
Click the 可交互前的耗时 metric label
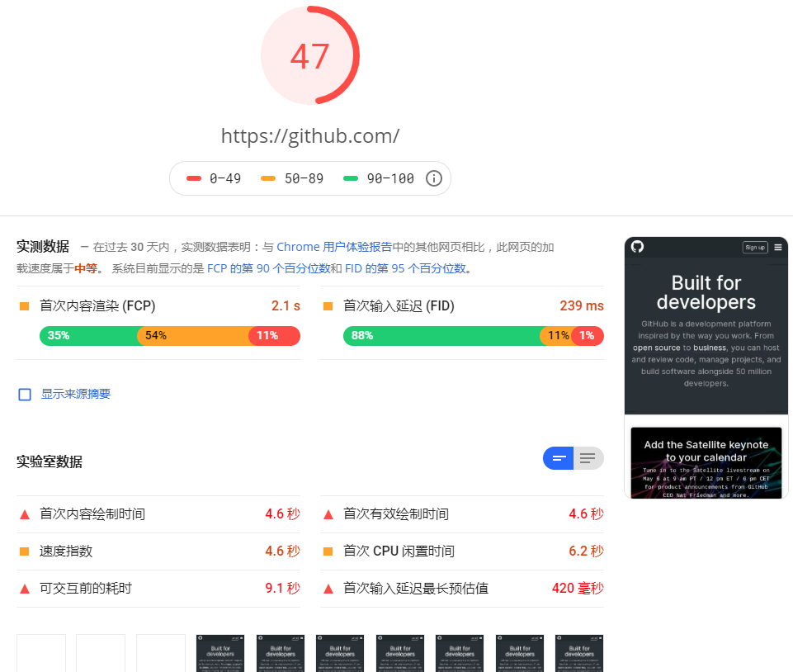(x=86, y=589)
